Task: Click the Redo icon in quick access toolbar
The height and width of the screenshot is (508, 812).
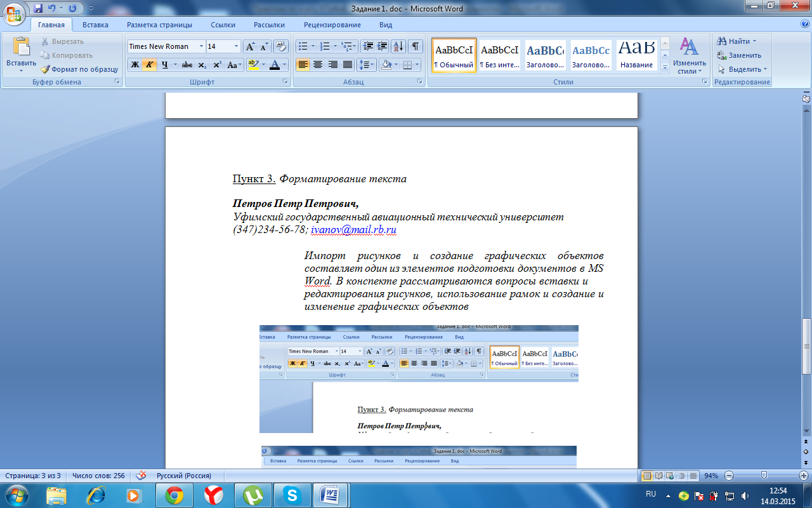Action: pos(72,8)
